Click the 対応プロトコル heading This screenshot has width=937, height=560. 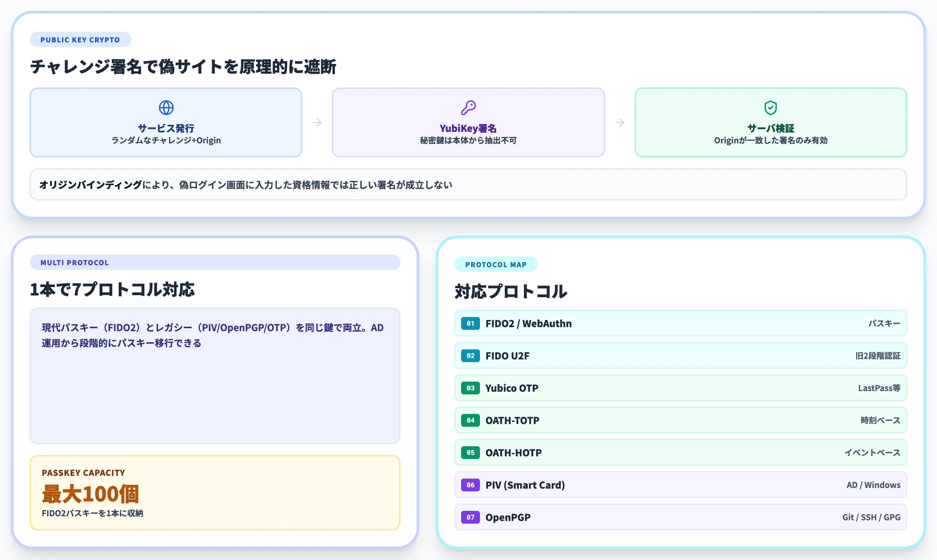511,291
